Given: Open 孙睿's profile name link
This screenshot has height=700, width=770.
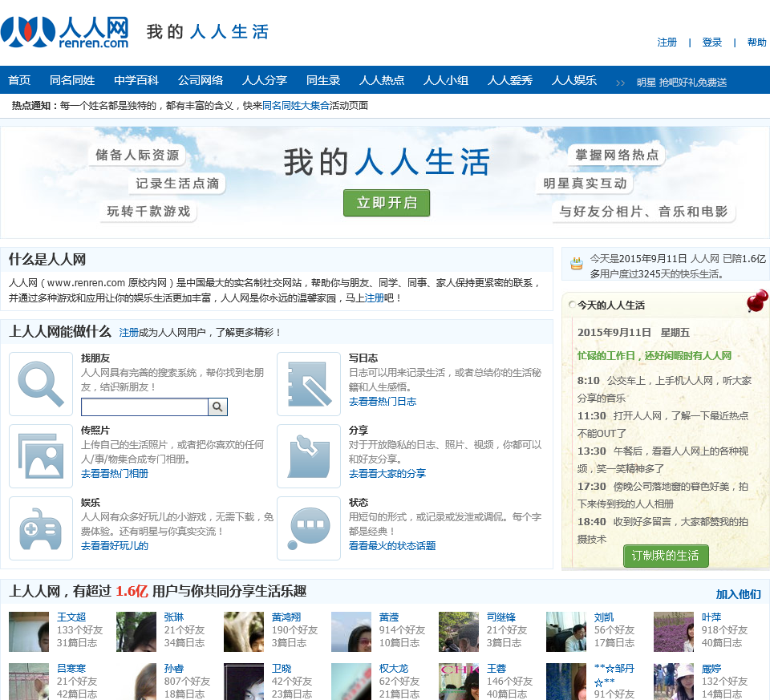Looking at the screenshot, I should 174,669.
